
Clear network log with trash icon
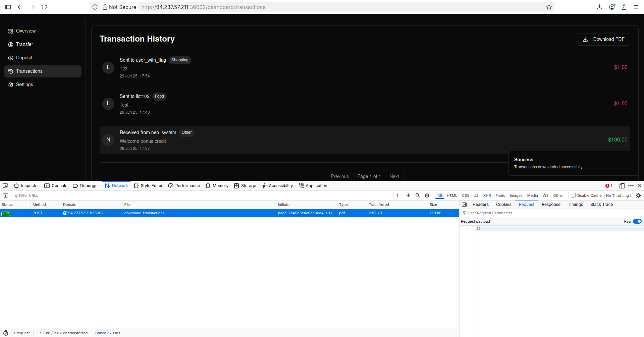[6, 195]
